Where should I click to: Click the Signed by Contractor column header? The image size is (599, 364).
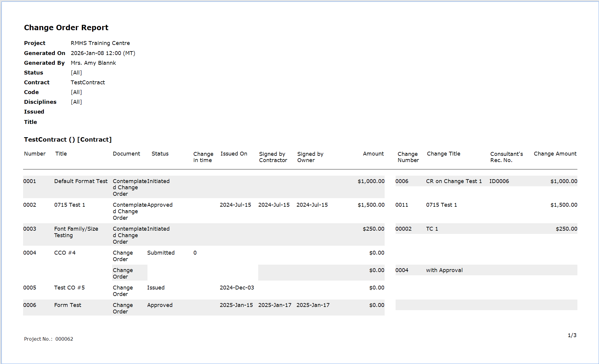coord(273,157)
